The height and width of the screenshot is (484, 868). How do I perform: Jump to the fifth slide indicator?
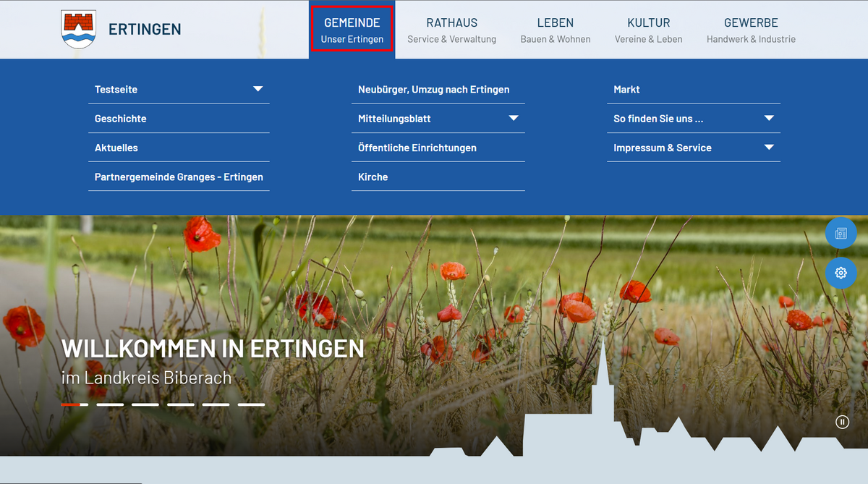216,404
